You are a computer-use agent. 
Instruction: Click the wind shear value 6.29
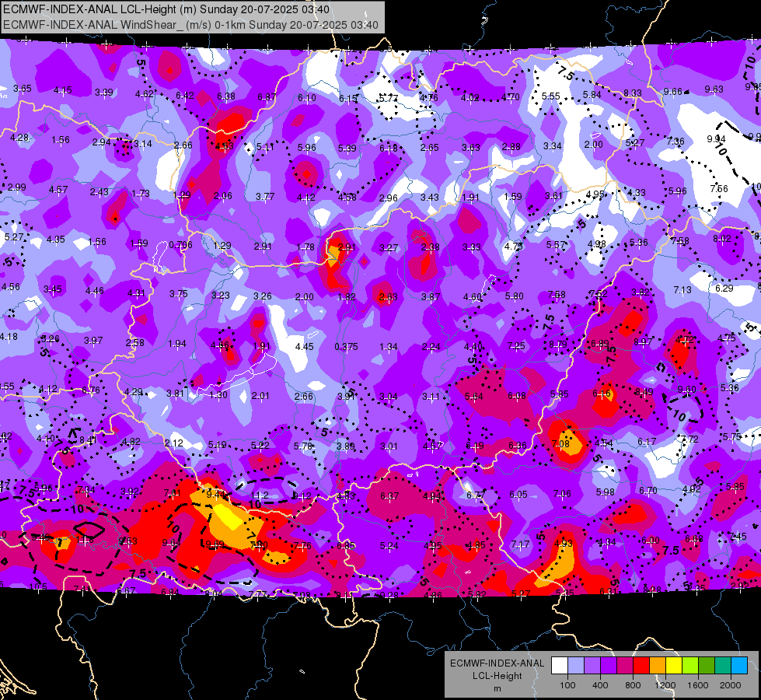[x=724, y=288]
